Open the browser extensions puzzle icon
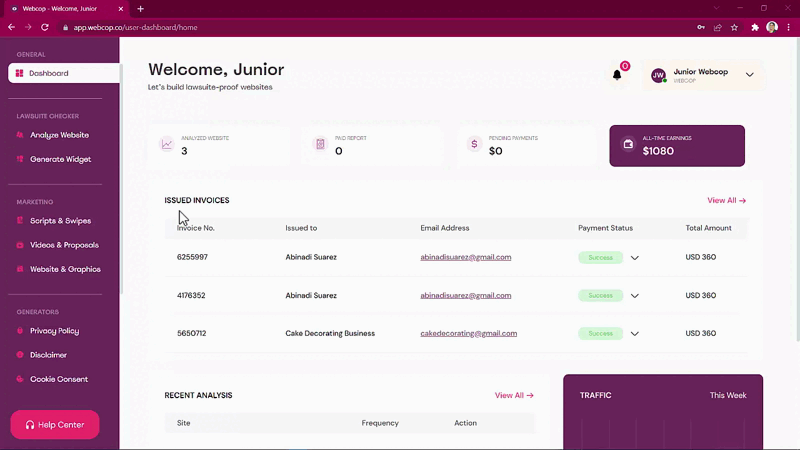 (755, 28)
